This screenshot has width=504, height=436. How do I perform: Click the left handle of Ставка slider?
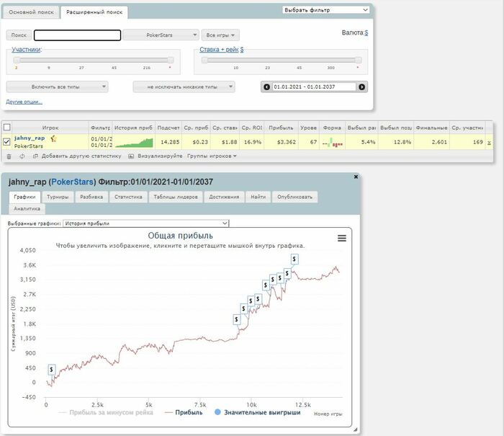tap(204, 60)
